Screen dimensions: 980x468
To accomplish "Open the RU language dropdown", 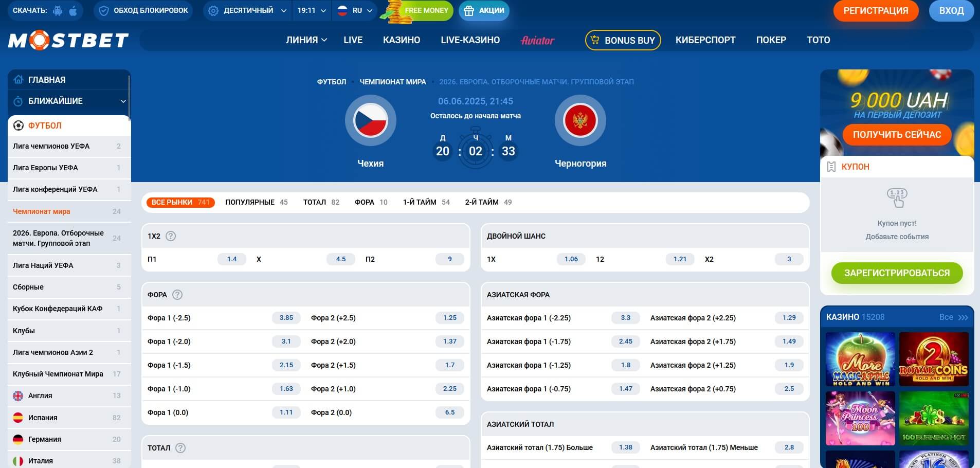I will point(355,10).
